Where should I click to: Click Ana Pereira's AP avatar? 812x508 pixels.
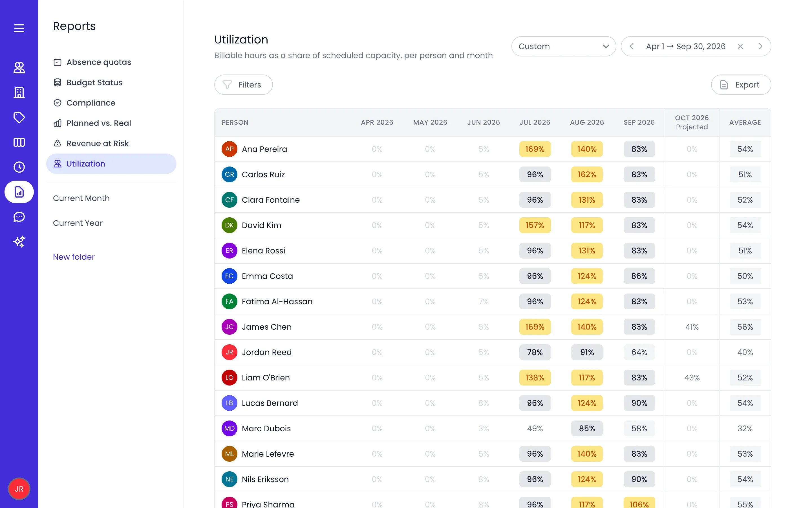pyautogui.click(x=230, y=149)
